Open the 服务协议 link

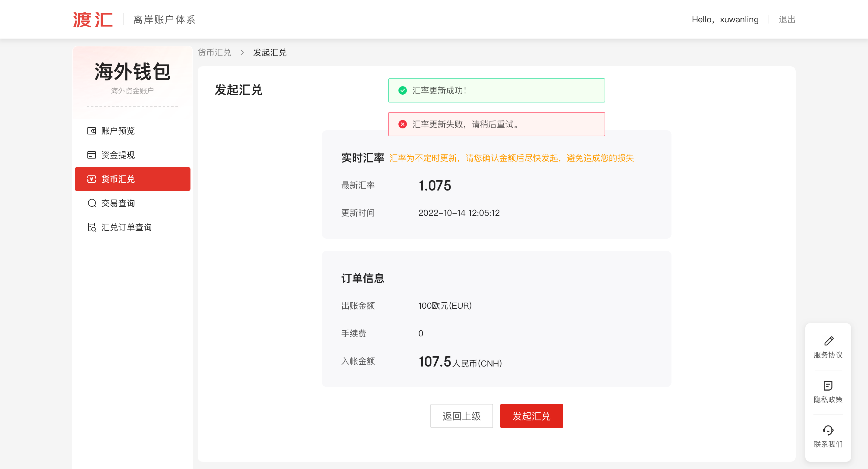pos(828,347)
